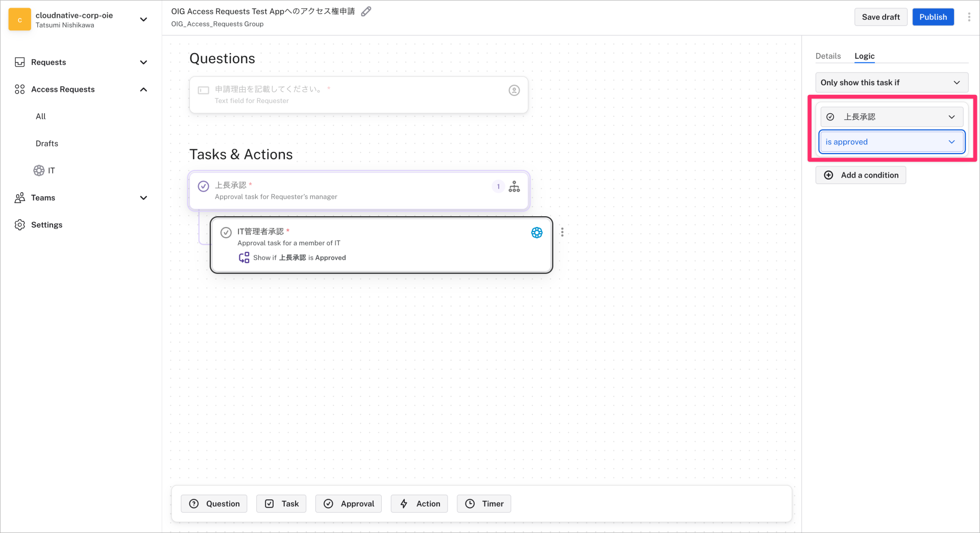Click the IT team globe icon in sidebar
Image resolution: width=980 pixels, height=533 pixels.
pos(38,170)
